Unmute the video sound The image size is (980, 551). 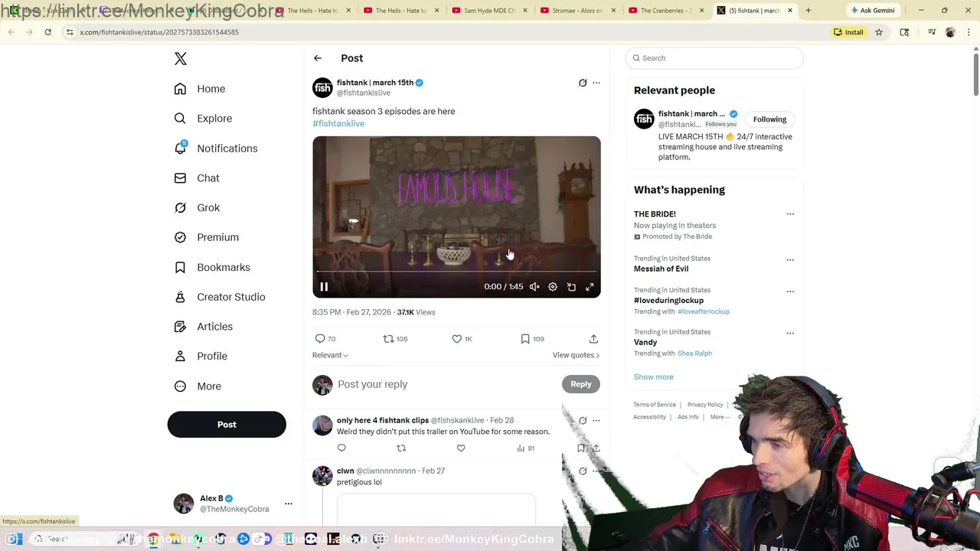pyautogui.click(x=534, y=287)
